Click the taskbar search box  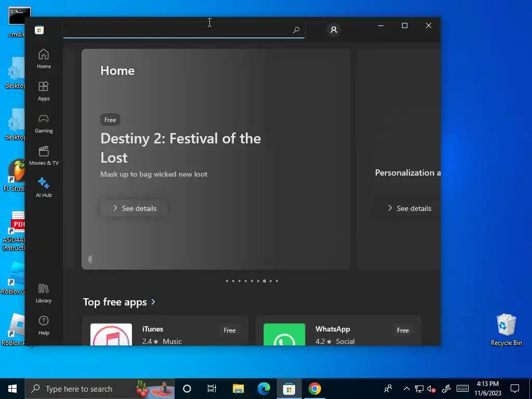tap(100, 389)
